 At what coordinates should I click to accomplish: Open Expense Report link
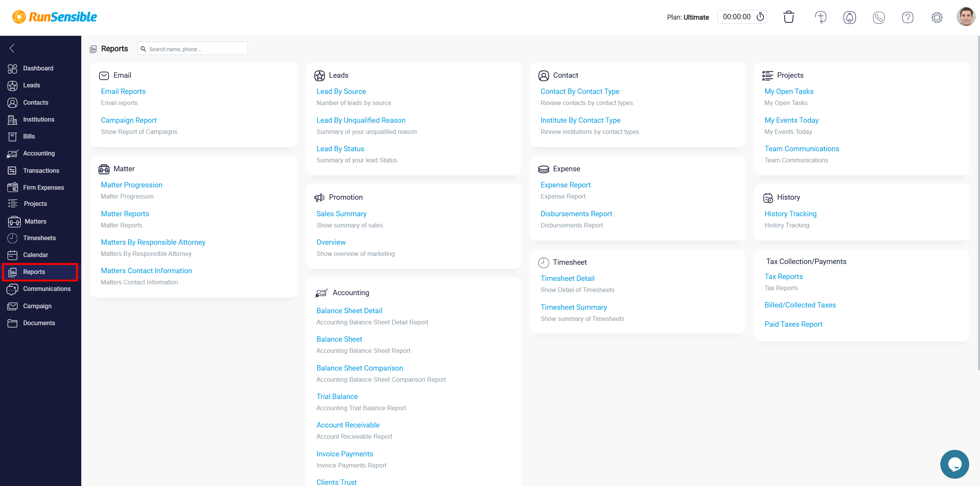pyautogui.click(x=566, y=185)
